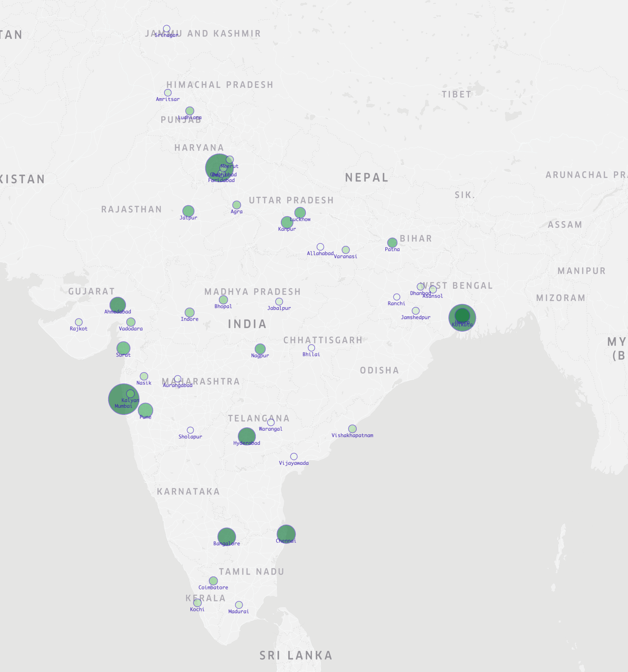Select the Bangalore bubble marker
This screenshot has width=628, height=672.
point(227,537)
